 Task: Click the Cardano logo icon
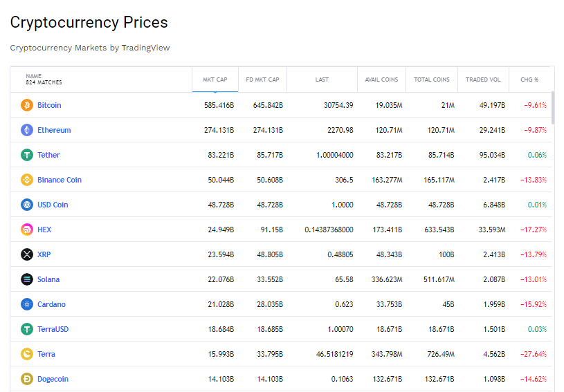pyautogui.click(x=27, y=304)
